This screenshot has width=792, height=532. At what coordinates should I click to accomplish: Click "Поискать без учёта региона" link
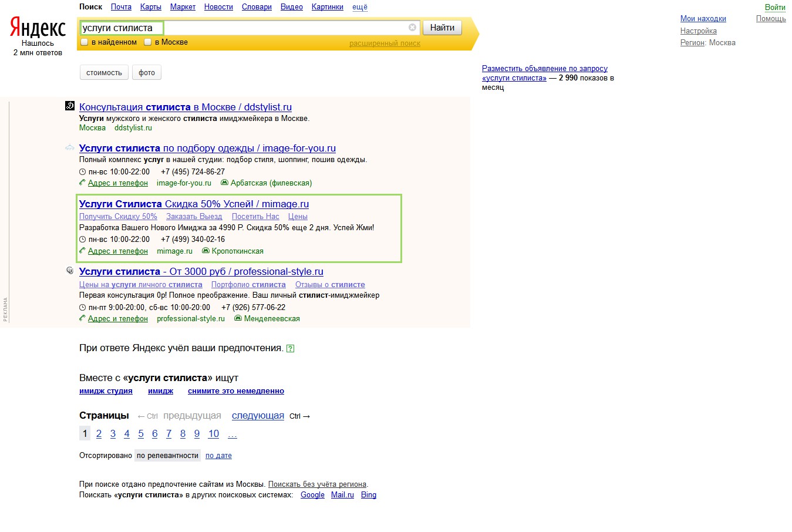pyautogui.click(x=318, y=484)
